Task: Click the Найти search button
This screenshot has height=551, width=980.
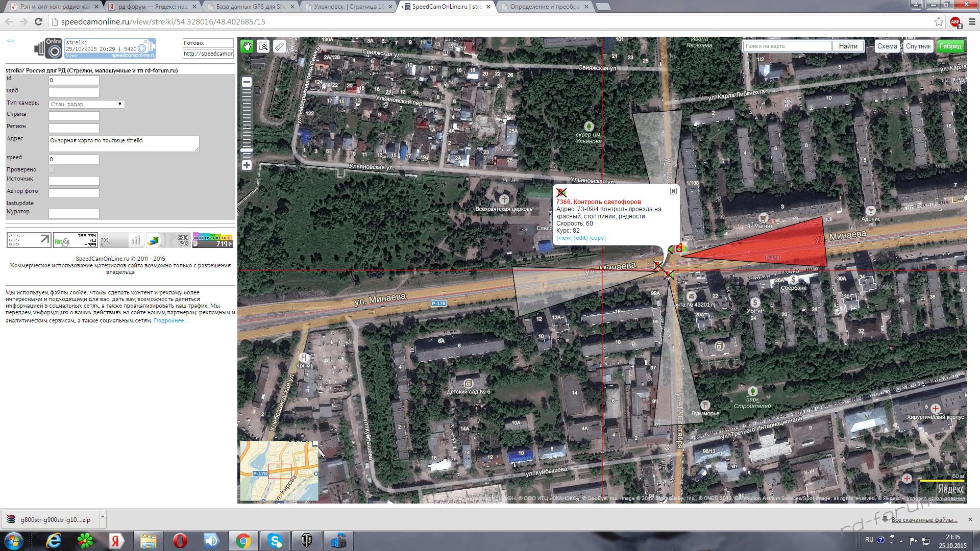Action: pyautogui.click(x=848, y=46)
